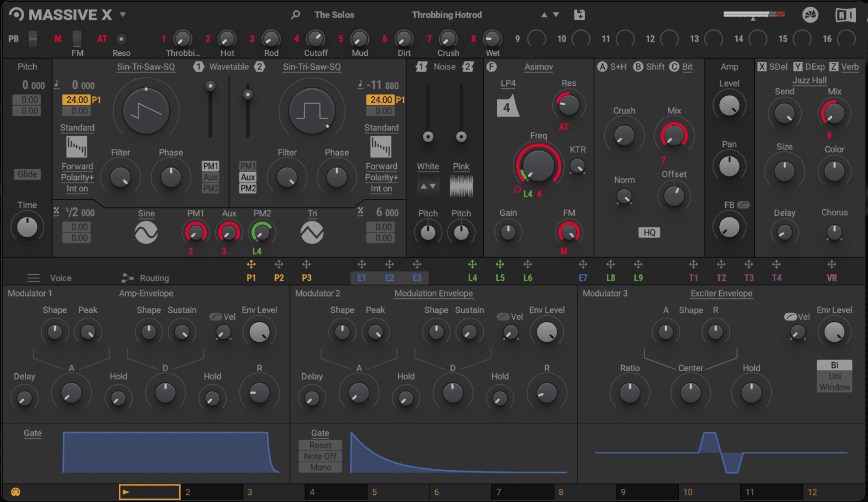Open the preset browser search icon
The height and width of the screenshot is (502, 868).
(295, 14)
